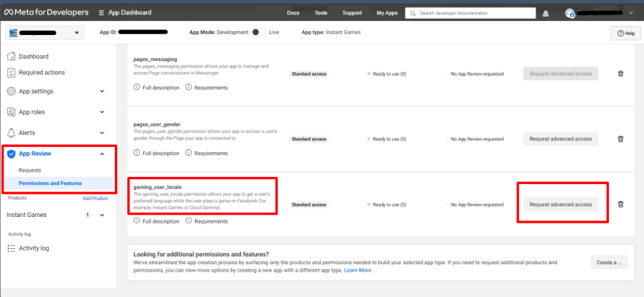Click the Meta for Developers logo
Viewport: 644px width, 297px height.
47,12
